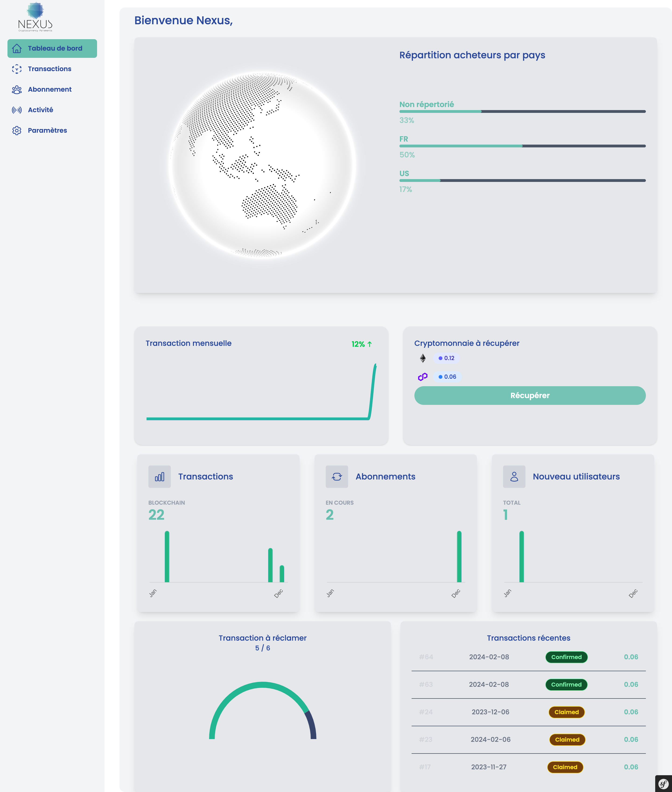This screenshot has width=672, height=792.
Task: Click the Confirmed badge of transaction #64
Action: [566, 657]
